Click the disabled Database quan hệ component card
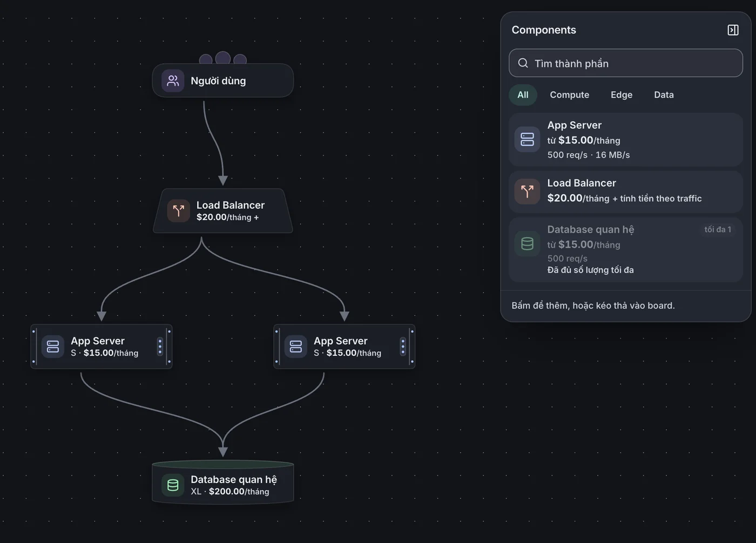This screenshot has height=543, width=756. (626, 250)
